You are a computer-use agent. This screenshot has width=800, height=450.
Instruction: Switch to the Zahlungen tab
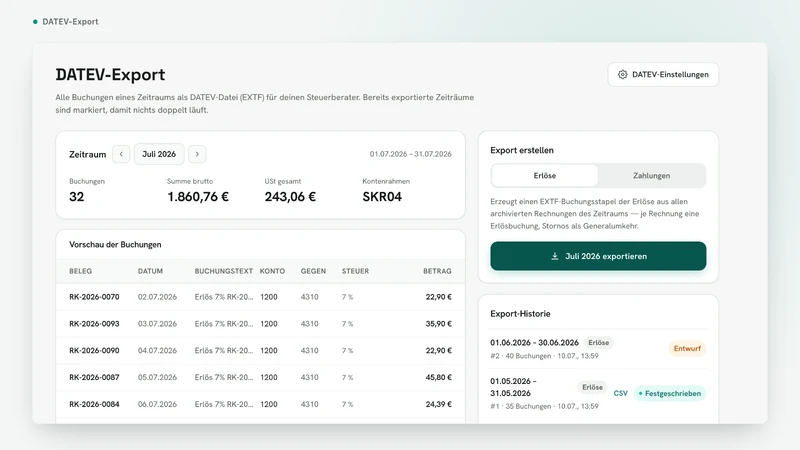(x=652, y=176)
